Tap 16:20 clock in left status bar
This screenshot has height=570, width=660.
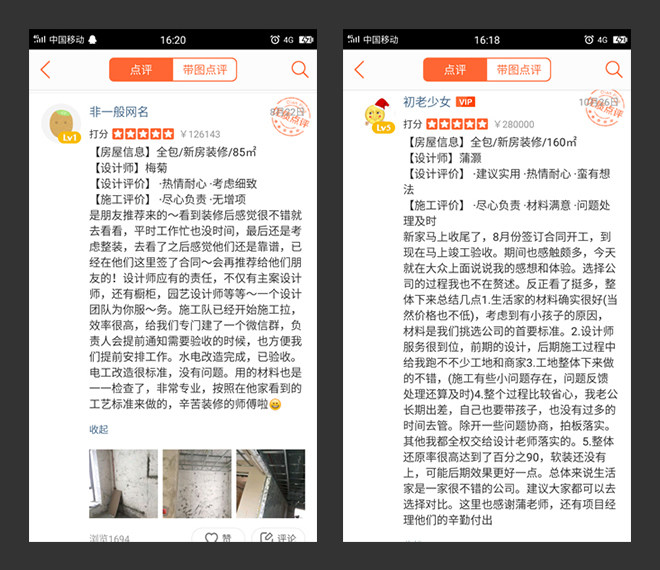click(x=173, y=40)
